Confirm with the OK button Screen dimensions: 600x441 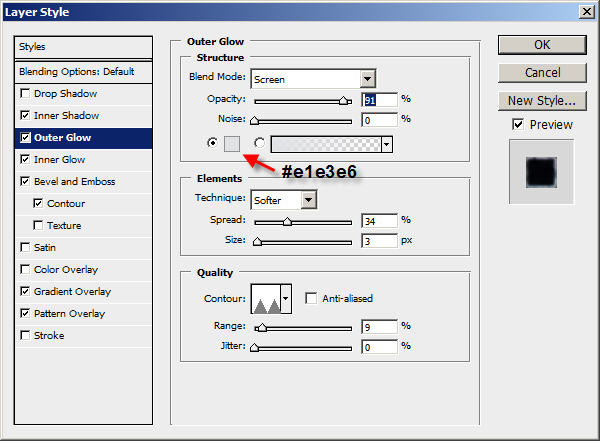(542, 45)
